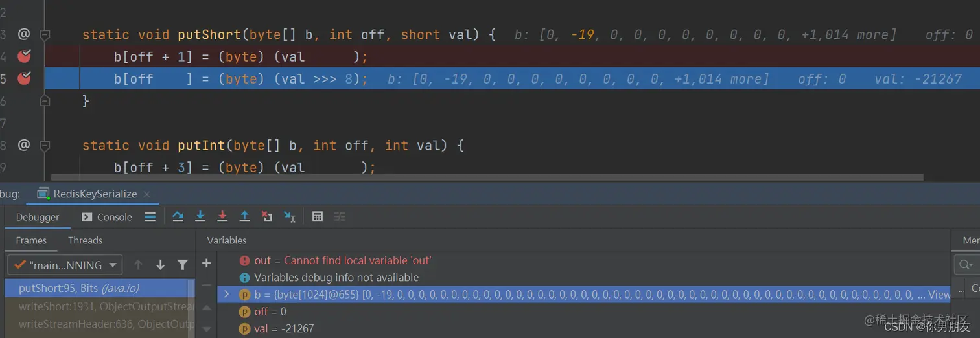The height and width of the screenshot is (338, 980).
Task: Click the Memory search magnifier icon
Action: pyautogui.click(x=966, y=264)
